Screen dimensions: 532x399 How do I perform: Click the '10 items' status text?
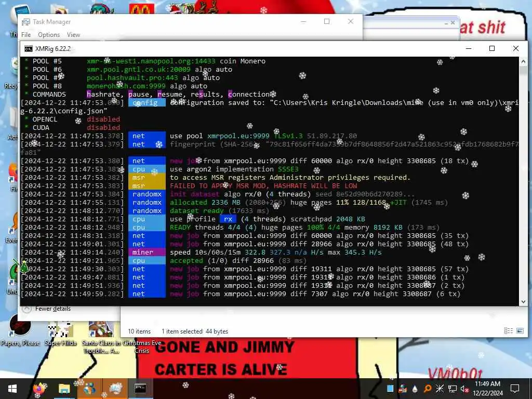[139, 331]
